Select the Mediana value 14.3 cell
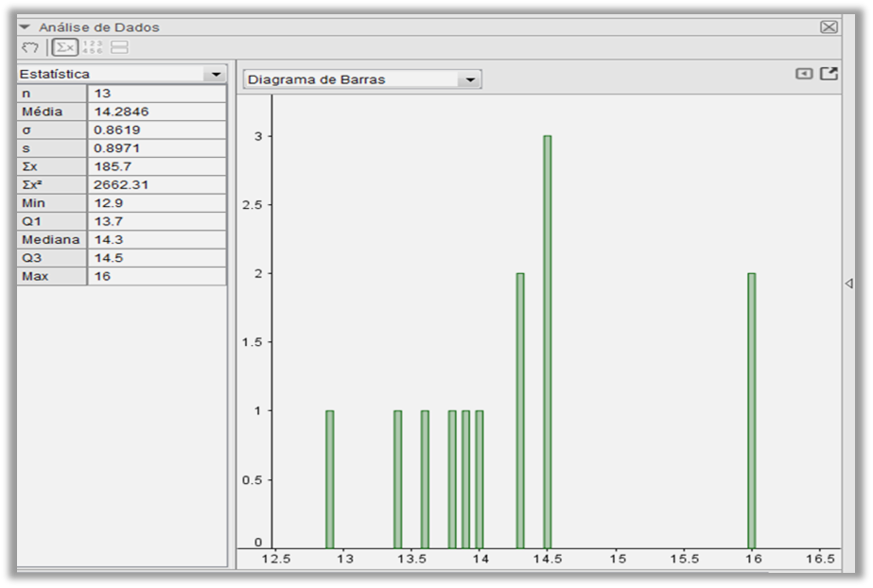Image resolution: width=873 pixels, height=588 pixels. click(x=156, y=239)
